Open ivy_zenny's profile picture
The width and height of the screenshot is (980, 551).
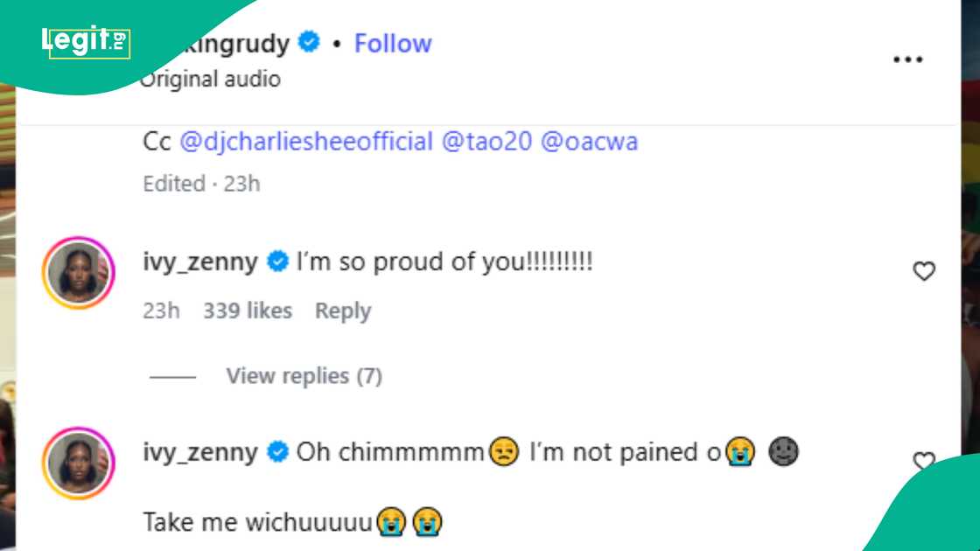pos(79,271)
